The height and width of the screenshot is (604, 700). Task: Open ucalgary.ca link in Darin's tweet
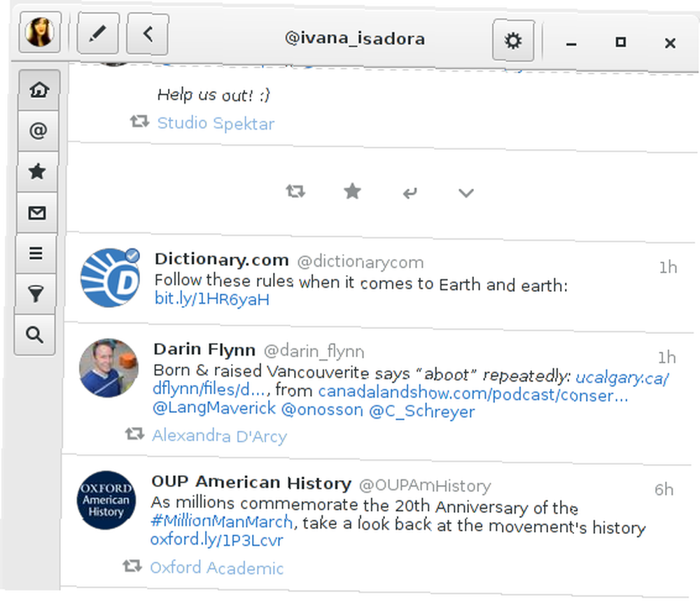(622, 378)
